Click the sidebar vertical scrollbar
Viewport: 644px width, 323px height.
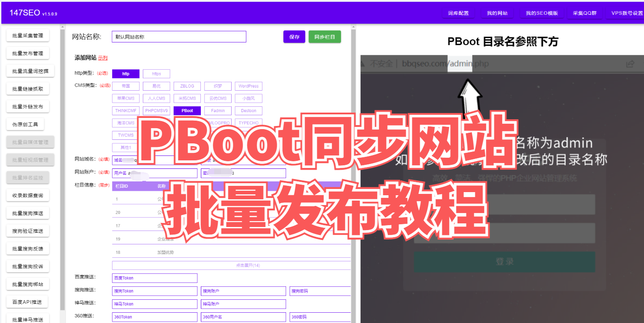click(x=62, y=170)
